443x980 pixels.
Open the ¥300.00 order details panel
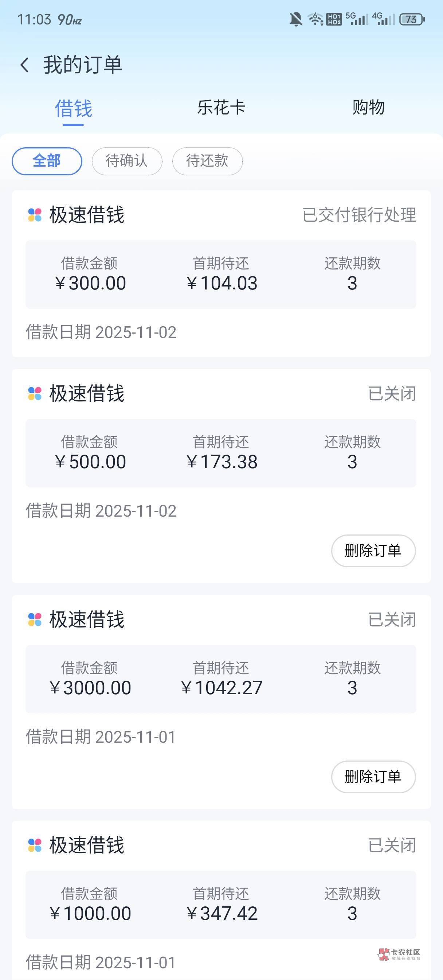[220, 274]
